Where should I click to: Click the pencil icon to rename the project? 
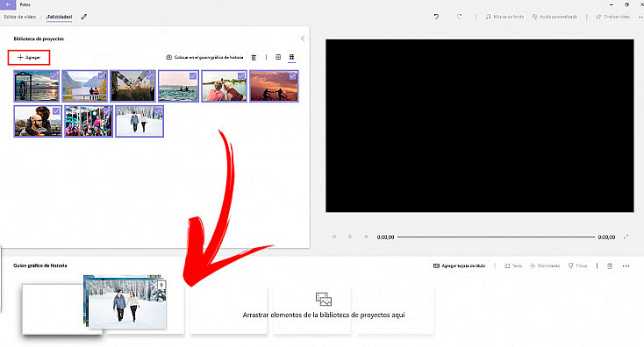pos(83,17)
